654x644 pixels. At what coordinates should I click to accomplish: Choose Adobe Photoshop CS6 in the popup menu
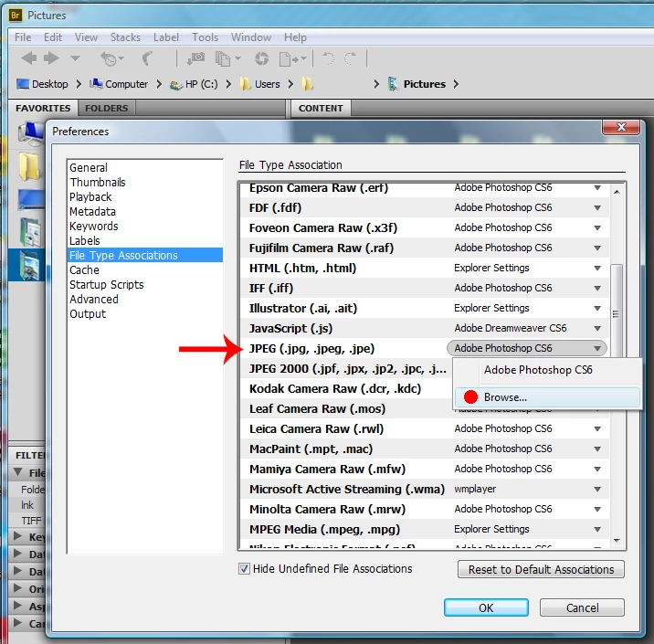pyautogui.click(x=547, y=370)
